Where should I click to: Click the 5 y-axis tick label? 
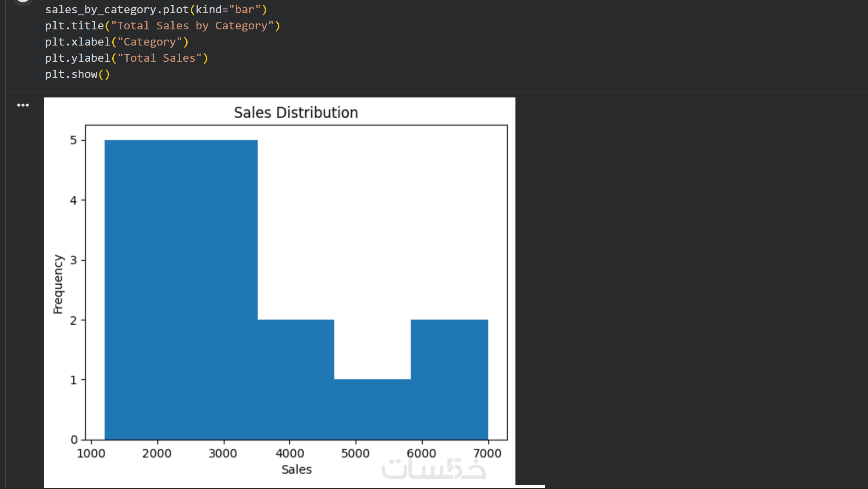pyautogui.click(x=74, y=140)
